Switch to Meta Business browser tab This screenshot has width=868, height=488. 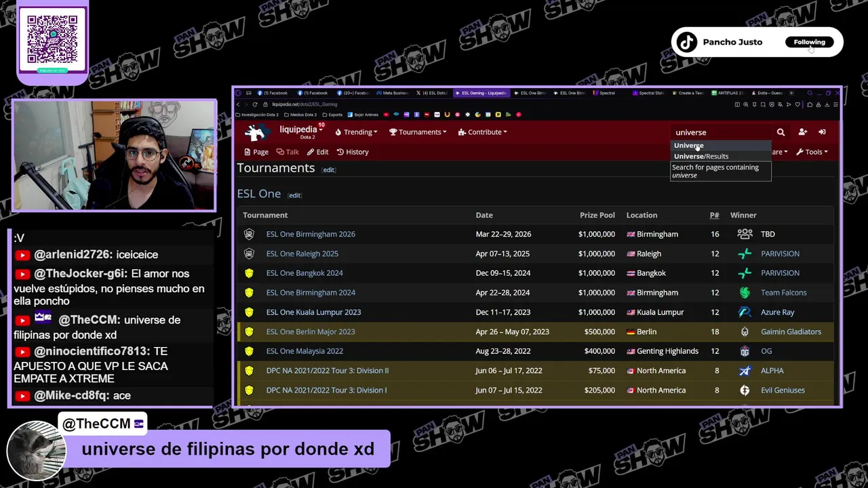click(393, 93)
